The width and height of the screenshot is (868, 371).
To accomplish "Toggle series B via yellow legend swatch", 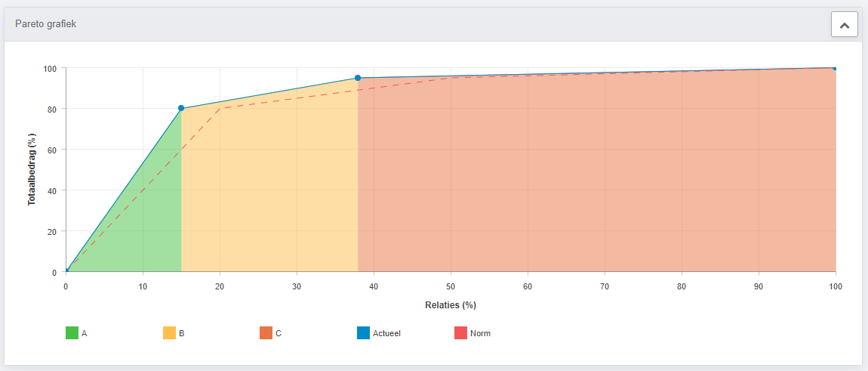I will point(170,333).
